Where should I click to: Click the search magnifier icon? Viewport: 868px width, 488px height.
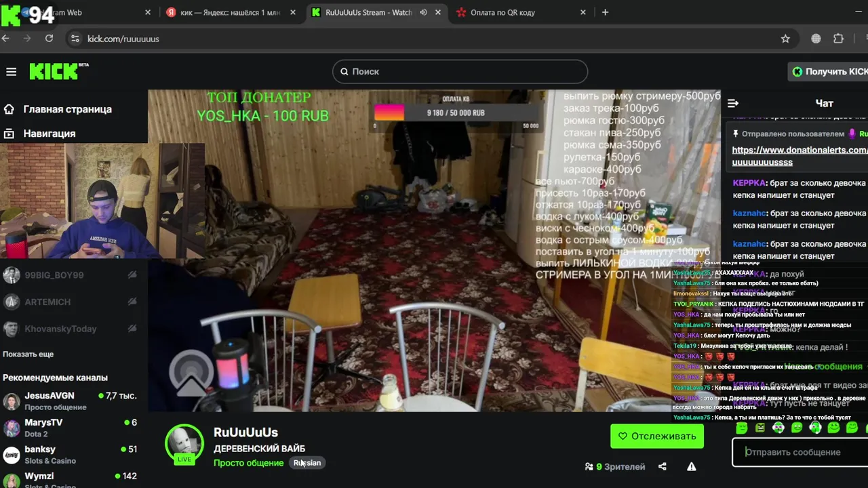(344, 71)
